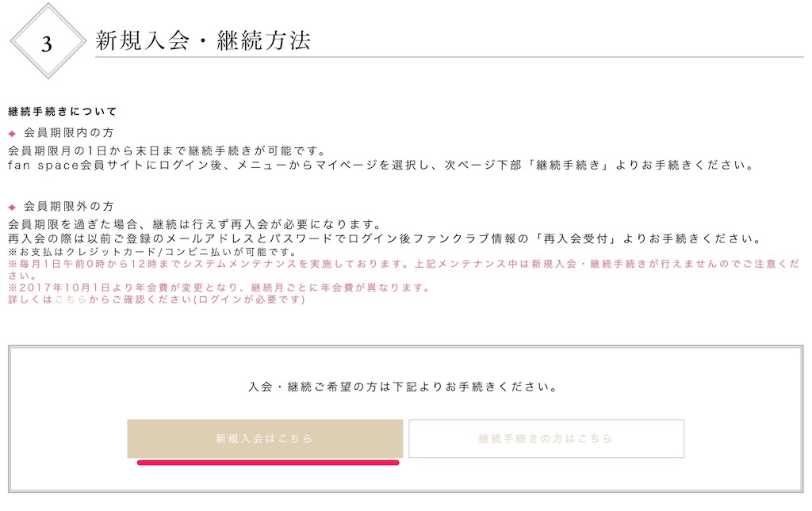This screenshot has width=812, height=511.
Task: Click the 継続手続きについて subheading
Action: click(63, 111)
